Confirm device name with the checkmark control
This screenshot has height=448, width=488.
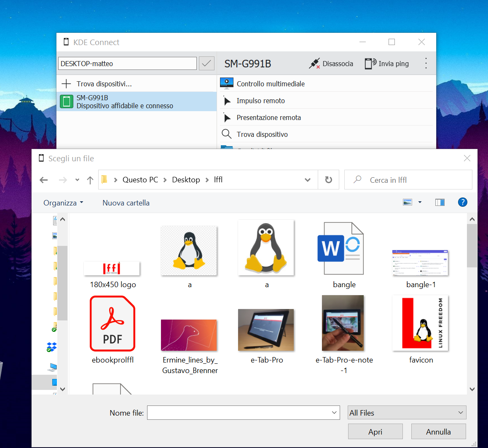coord(206,63)
